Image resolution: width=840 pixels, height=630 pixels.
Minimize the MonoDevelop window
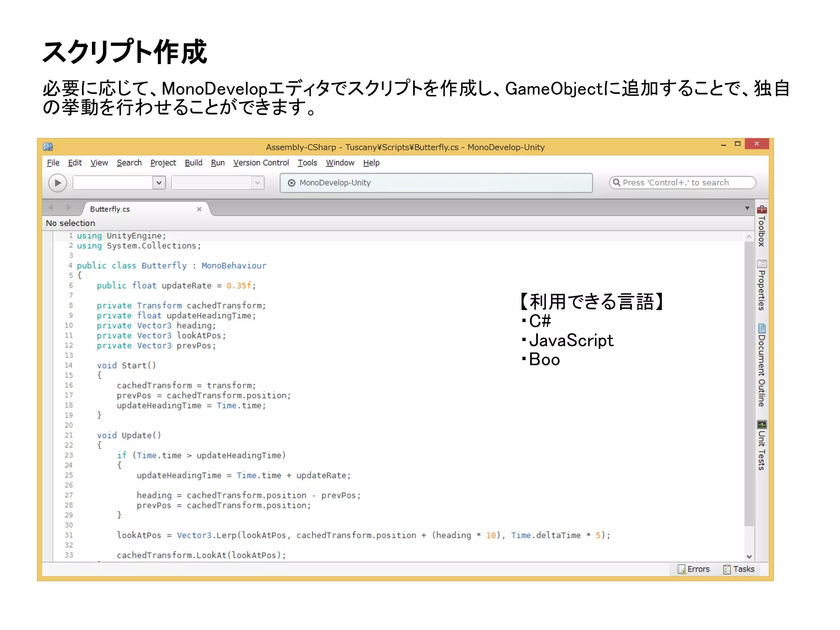pos(724,144)
